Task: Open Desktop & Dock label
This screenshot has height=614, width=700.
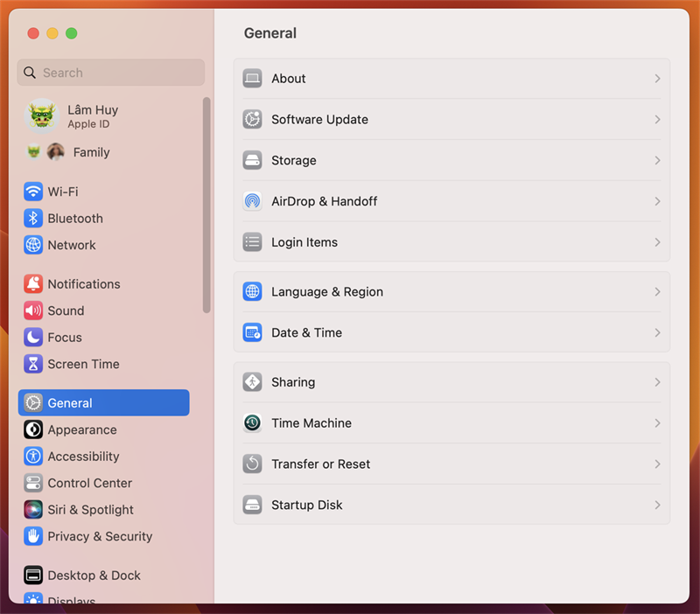Action: (94, 576)
